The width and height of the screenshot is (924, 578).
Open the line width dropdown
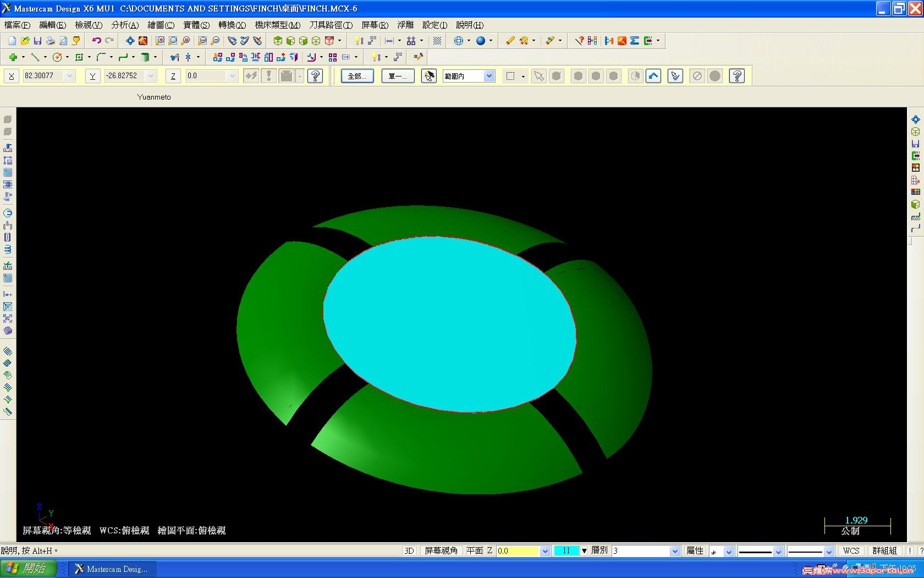[x=829, y=551]
